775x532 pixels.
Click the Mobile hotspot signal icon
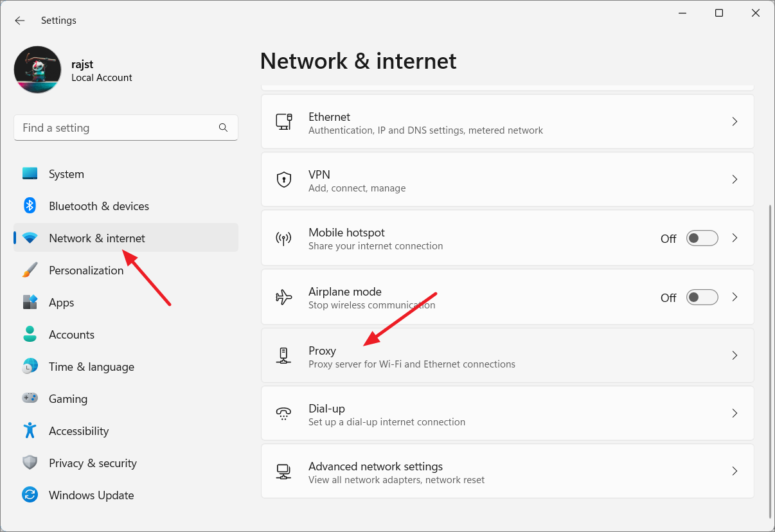(x=284, y=238)
